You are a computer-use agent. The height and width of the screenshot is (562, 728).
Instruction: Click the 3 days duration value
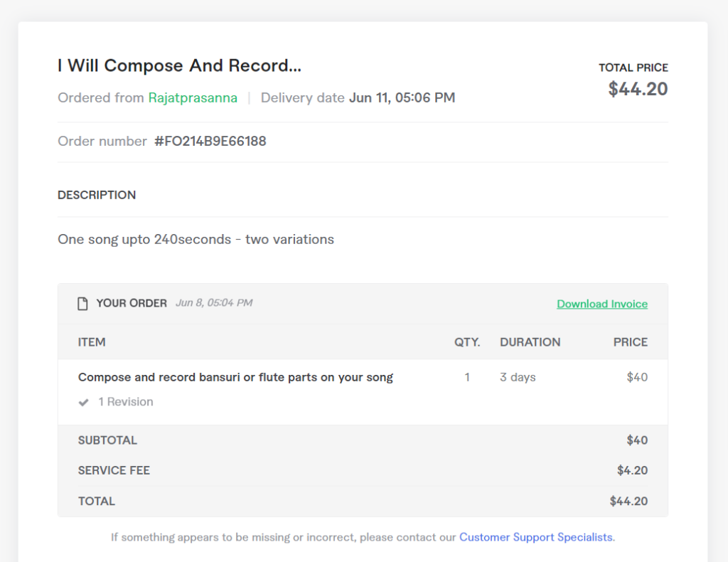pyautogui.click(x=518, y=377)
